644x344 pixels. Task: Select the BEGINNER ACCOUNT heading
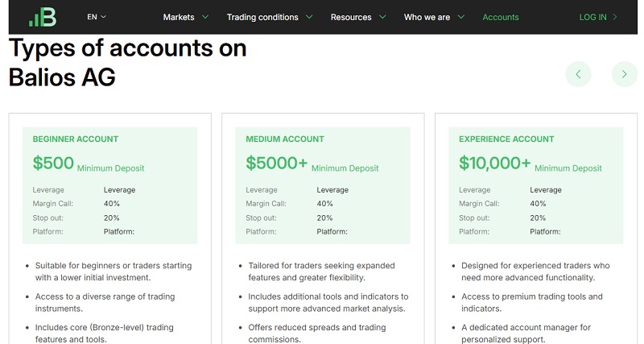pyautogui.click(x=75, y=139)
